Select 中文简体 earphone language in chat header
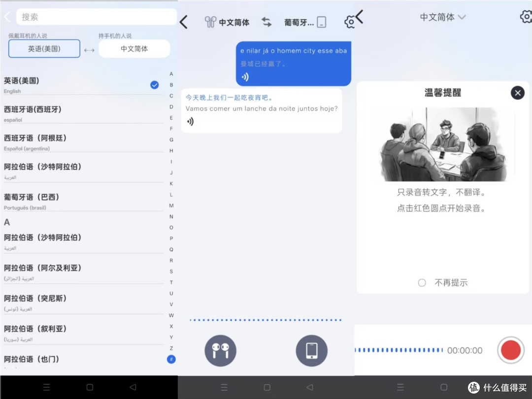The image size is (532, 399). pos(227,22)
